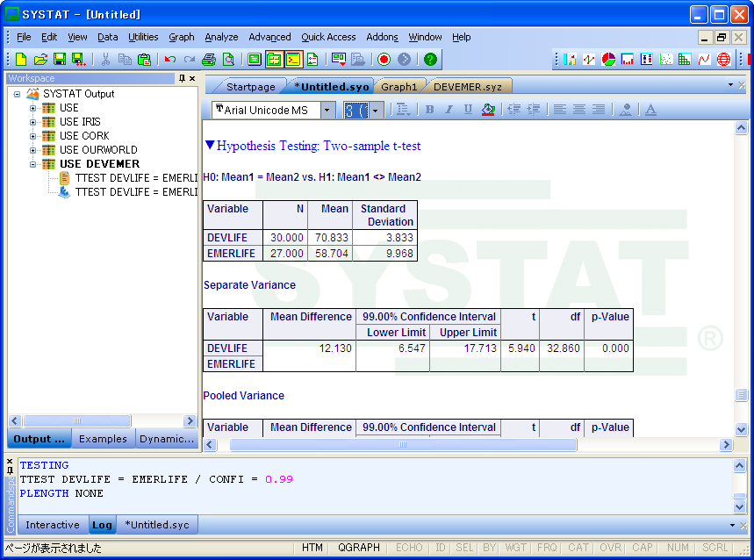
Task: Select the Examples workspace tab
Action: 103,439
